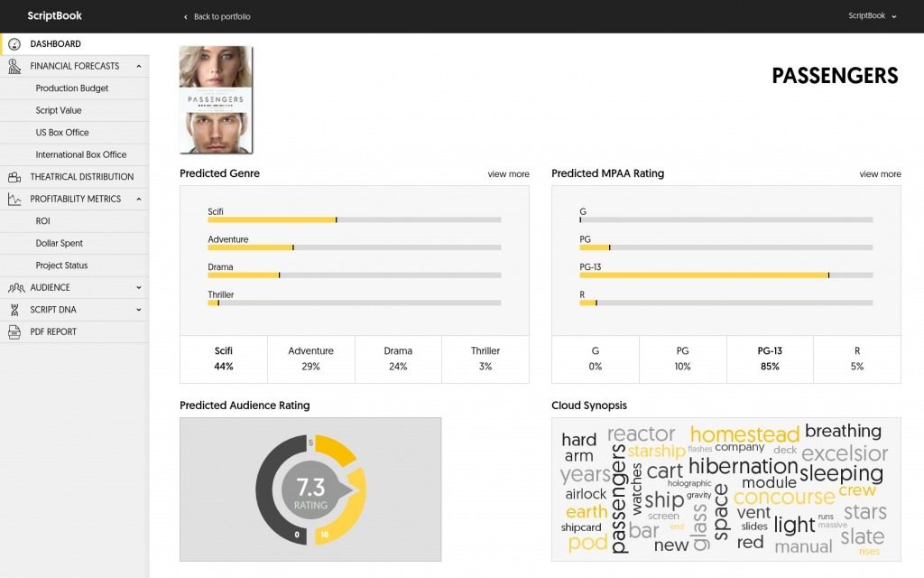This screenshot has height=578, width=924.
Task: Click the Financial Forecasts chart icon
Action: 14,66
